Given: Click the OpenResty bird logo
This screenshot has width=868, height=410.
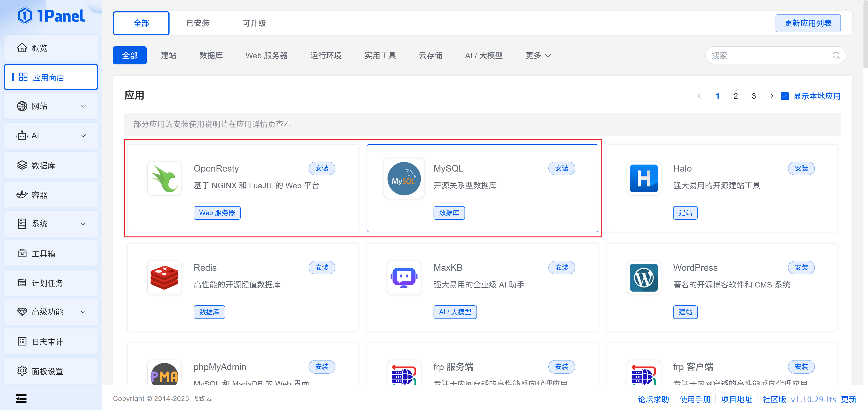Looking at the screenshot, I should pyautogui.click(x=164, y=179).
